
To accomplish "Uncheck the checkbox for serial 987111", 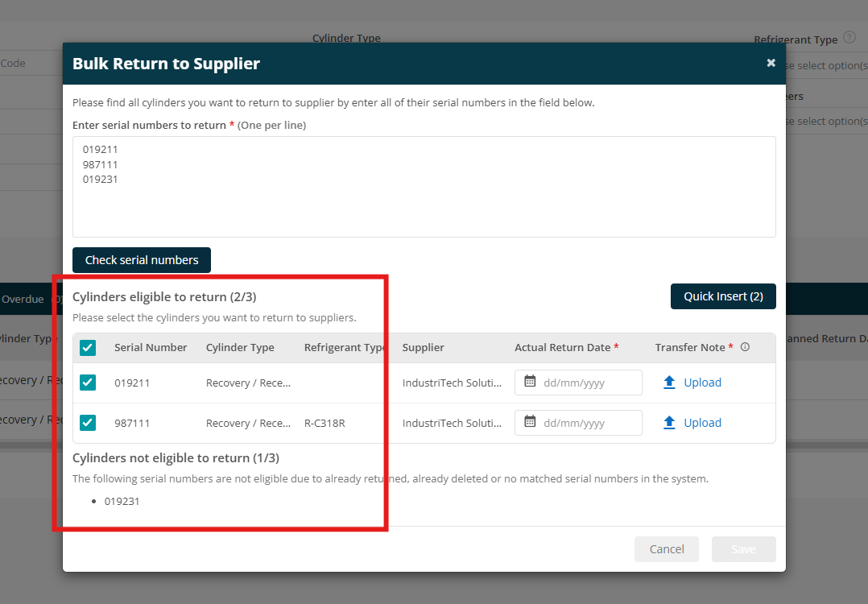I will [x=88, y=423].
